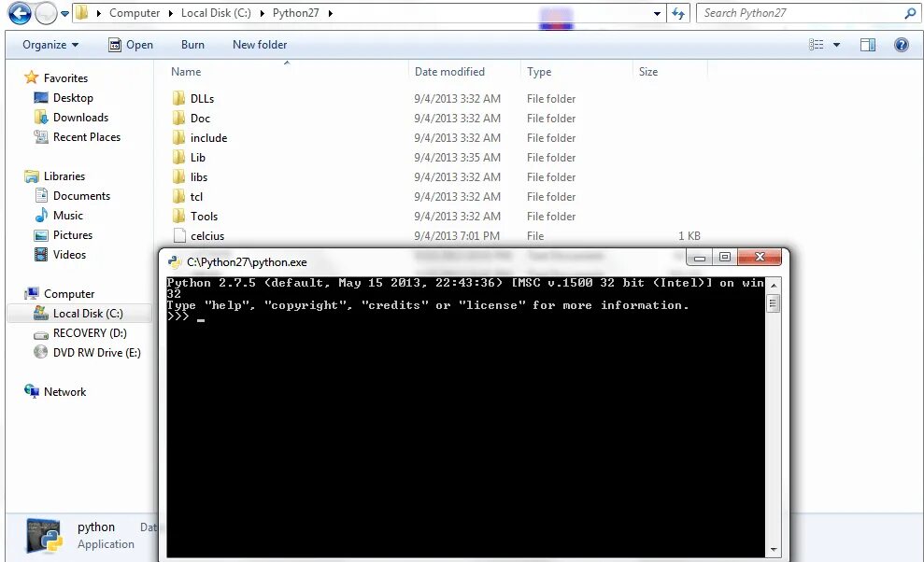Click the Libraries icon in sidebar
924x562 pixels.
[x=31, y=176]
